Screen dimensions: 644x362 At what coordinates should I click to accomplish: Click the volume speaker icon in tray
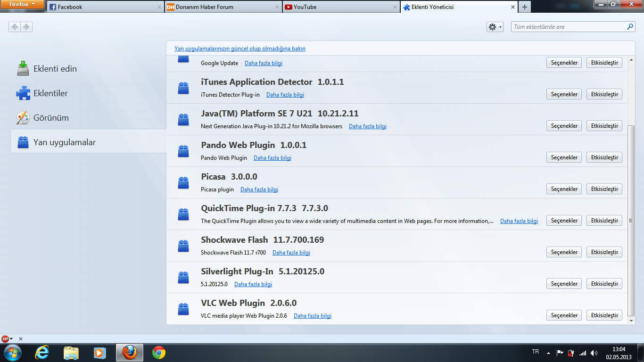click(594, 353)
